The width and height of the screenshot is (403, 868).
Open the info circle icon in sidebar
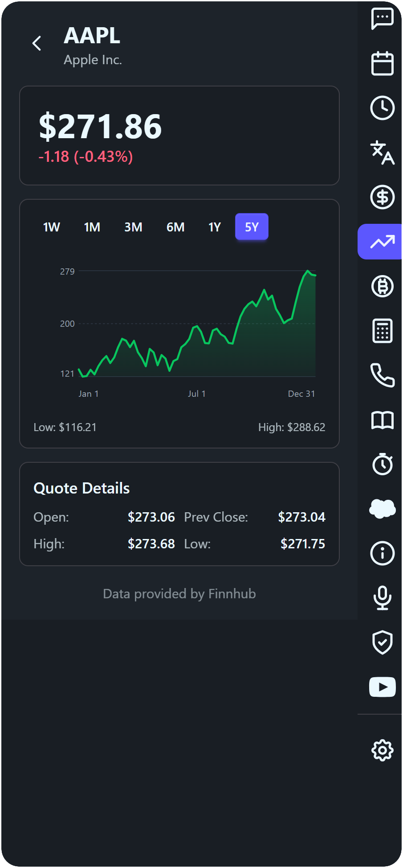pyautogui.click(x=382, y=553)
